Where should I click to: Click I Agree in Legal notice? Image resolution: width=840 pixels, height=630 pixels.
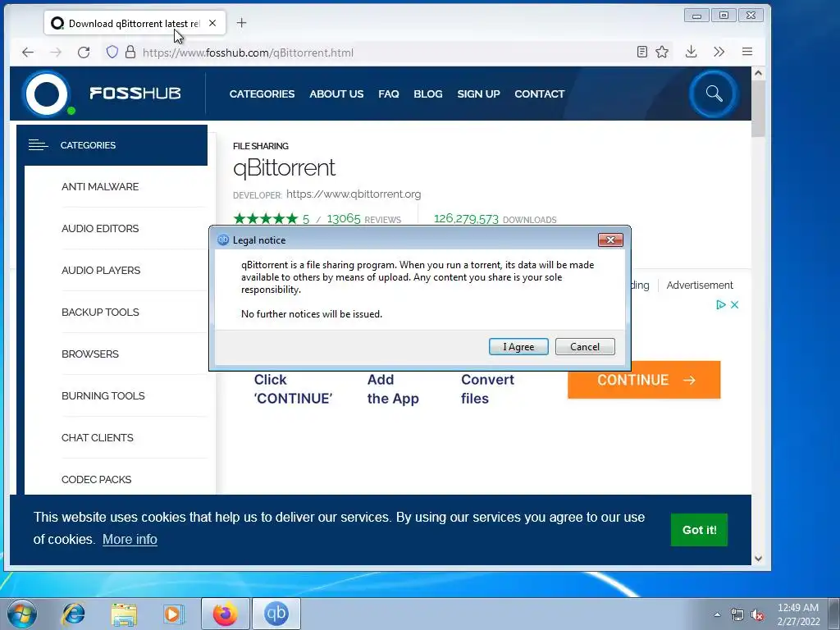518,347
